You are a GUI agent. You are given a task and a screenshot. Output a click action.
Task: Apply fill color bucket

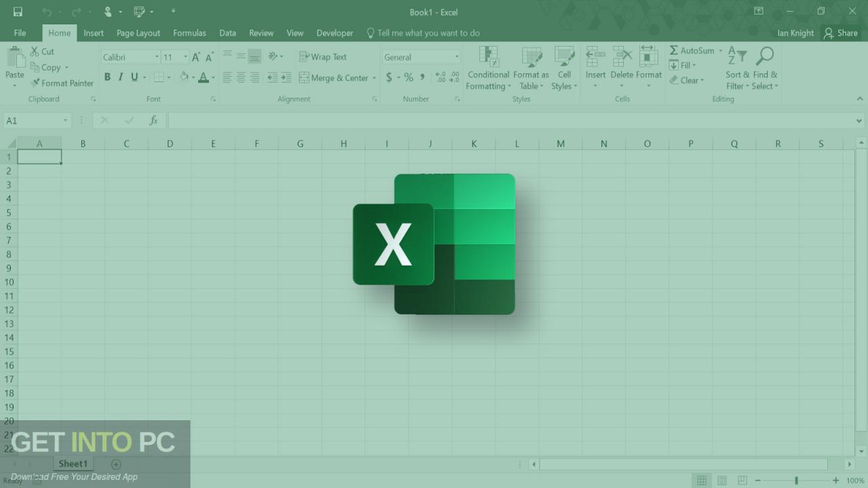click(x=184, y=77)
